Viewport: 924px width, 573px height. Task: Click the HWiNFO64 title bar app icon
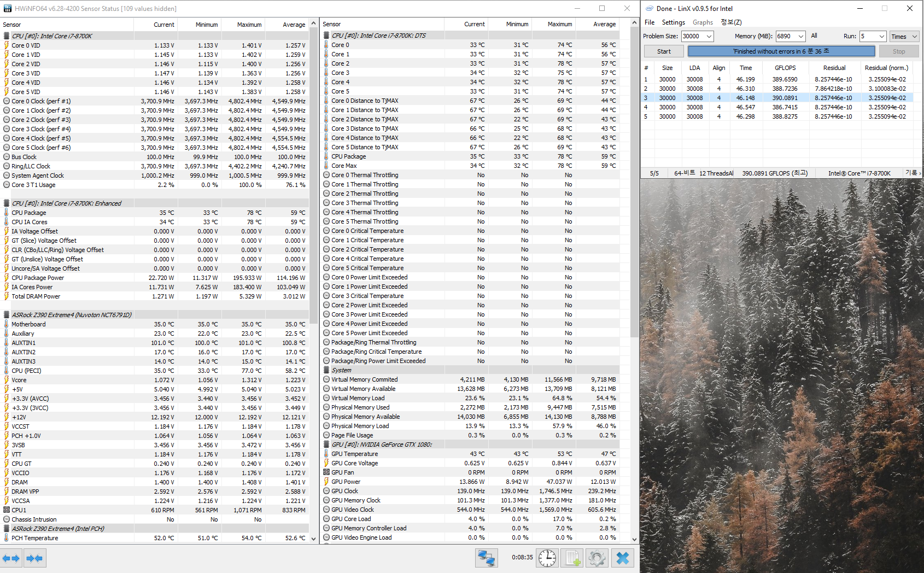click(x=7, y=9)
